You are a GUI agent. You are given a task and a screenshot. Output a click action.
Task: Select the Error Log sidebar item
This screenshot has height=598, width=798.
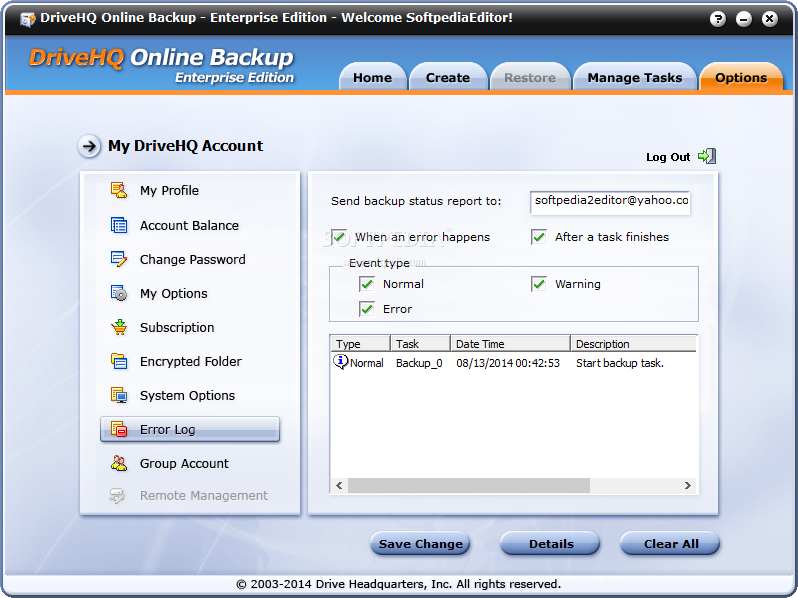coord(190,429)
